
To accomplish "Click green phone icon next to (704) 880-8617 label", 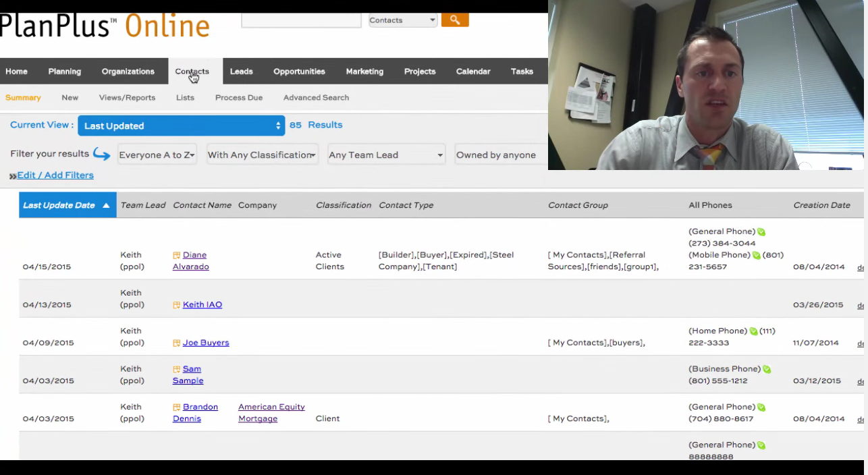I will click(761, 407).
